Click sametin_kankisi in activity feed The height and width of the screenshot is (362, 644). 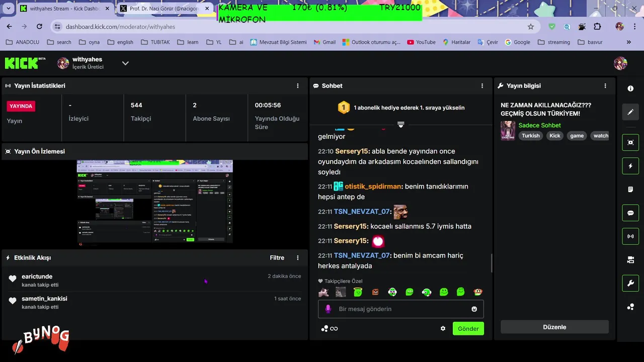coord(44,299)
